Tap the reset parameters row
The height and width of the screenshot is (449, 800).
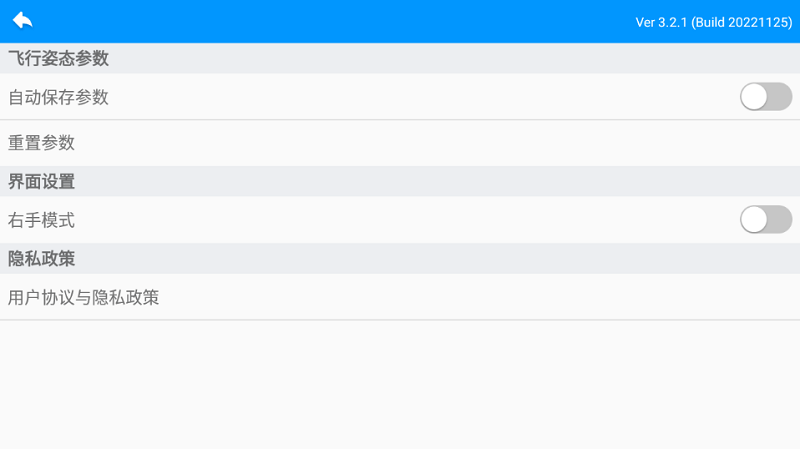[x=400, y=143]
